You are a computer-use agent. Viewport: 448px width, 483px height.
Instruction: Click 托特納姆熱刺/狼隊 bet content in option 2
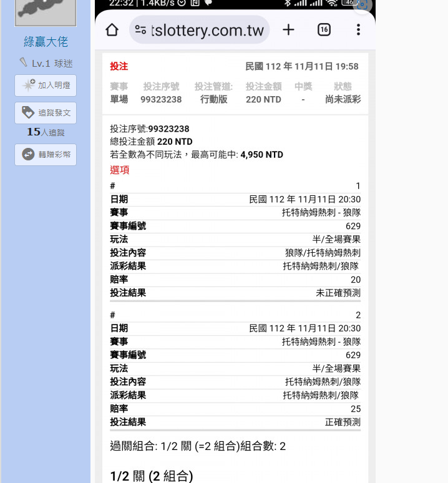pyautogui.click(x=323, y=382)
